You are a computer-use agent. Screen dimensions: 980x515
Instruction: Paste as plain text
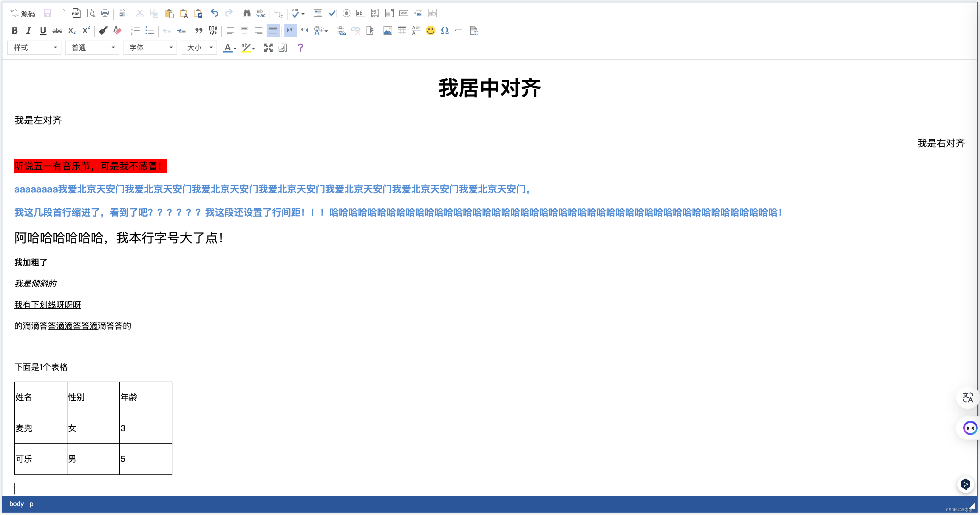coord(184,13)
